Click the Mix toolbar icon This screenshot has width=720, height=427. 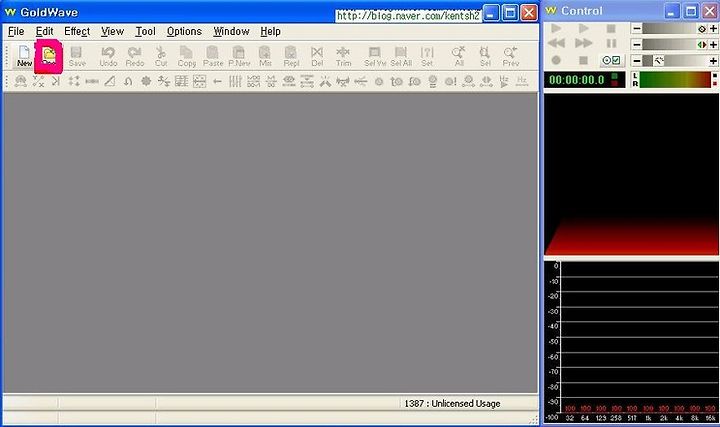[265, 56]
